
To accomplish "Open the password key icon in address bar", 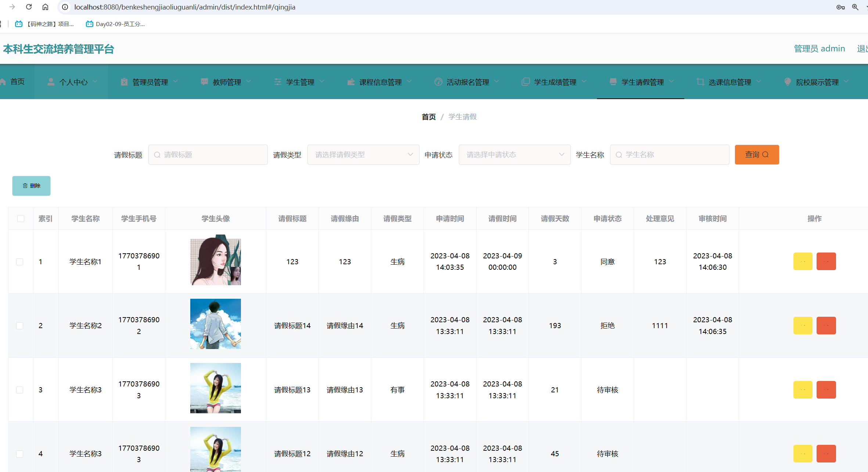I will coord(840,7).
